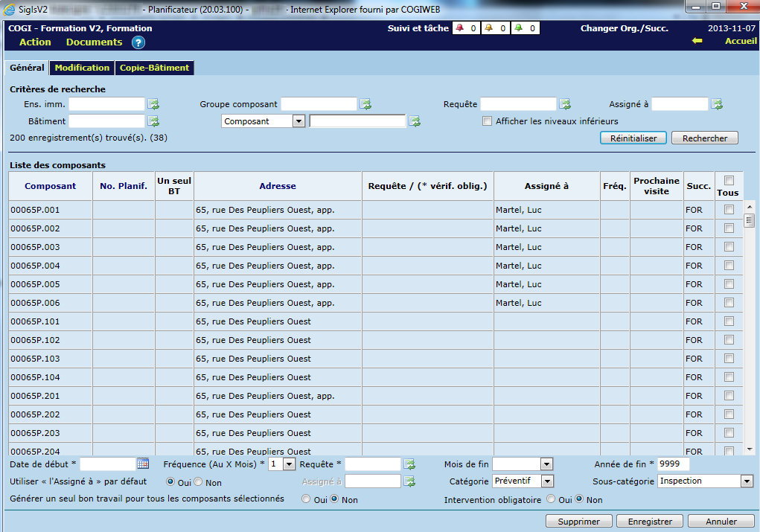Viewport: 760px width, 532px height.
Task: Select checkbox for row 00065P.003
Action: pyautogui.click(x=729, y=247)
